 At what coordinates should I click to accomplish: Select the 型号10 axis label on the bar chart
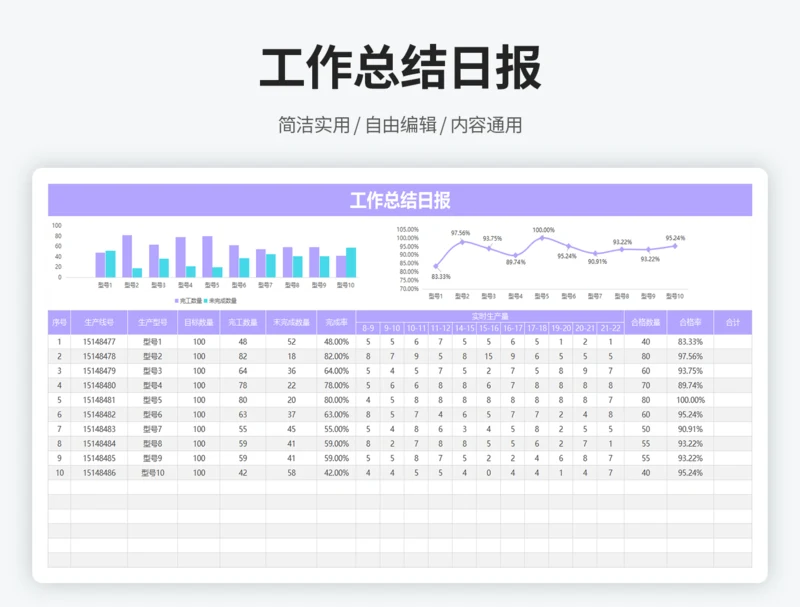click(x=343, y=284)
